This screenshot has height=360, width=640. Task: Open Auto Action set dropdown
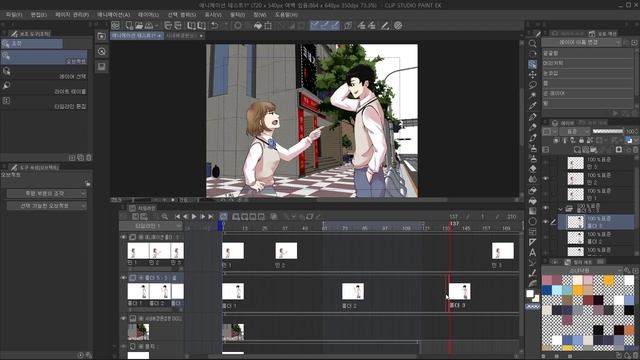[581, 42]
